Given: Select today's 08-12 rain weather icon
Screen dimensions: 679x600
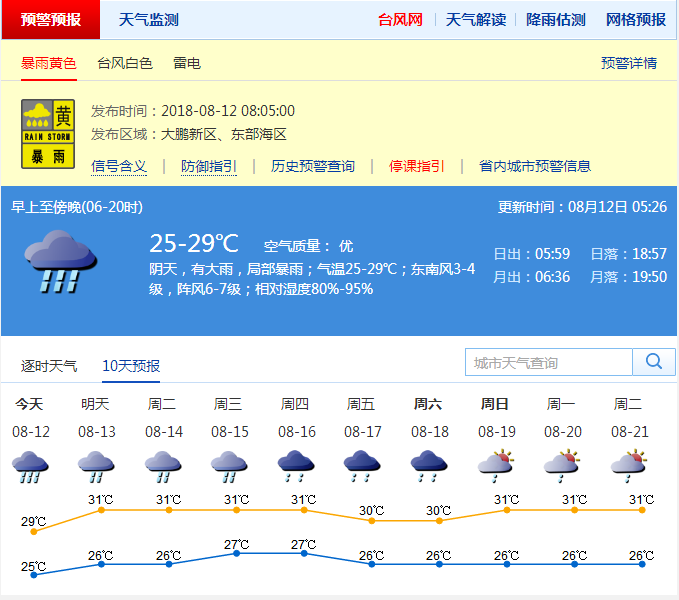Looking at the screenshot, I should 30,466.
